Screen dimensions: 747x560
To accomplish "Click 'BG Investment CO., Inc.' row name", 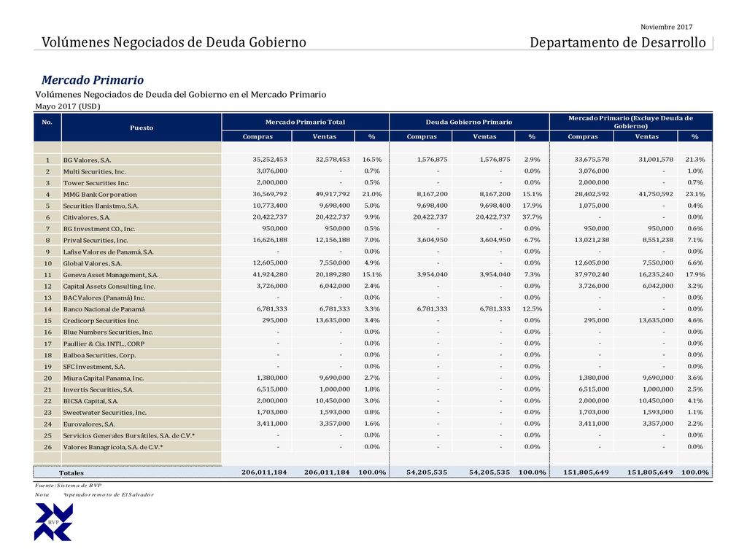I will tap(98, 228).
